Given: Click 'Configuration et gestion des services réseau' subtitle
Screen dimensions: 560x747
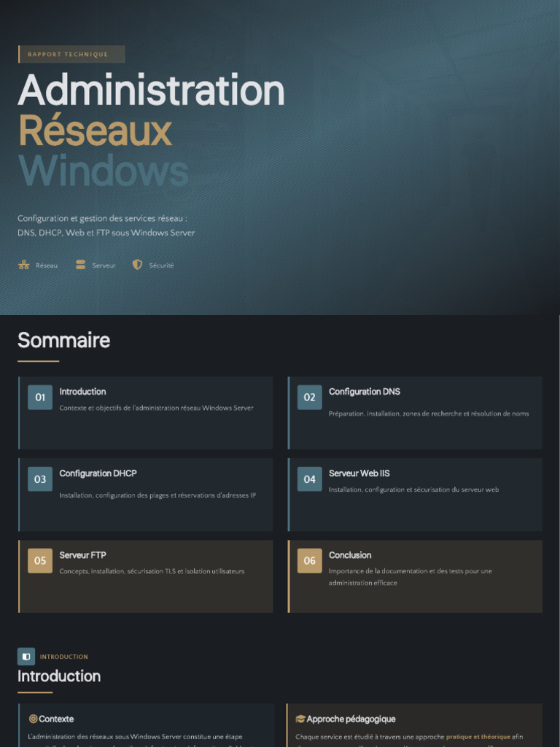Looking at the screenshot, I should [102, 218].
